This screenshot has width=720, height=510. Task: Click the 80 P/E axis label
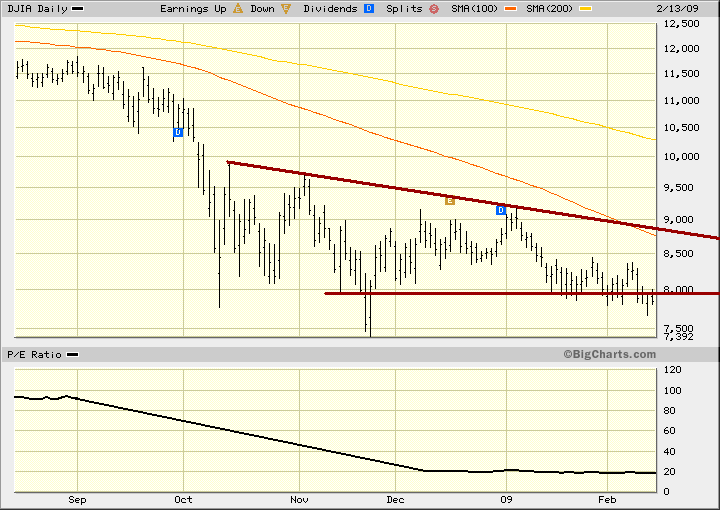click(670, 411)
